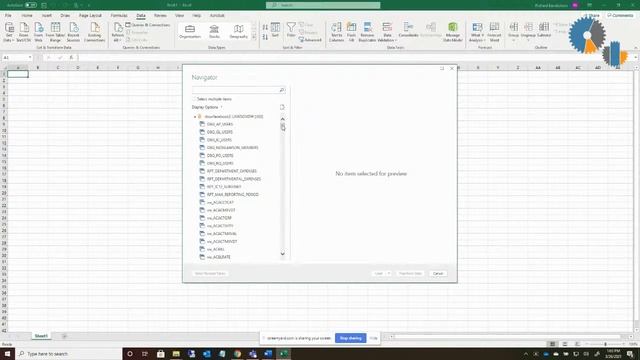Click the From Text/CSV icon
This screenshot has width=640, height=360.
tap(24, 32)
